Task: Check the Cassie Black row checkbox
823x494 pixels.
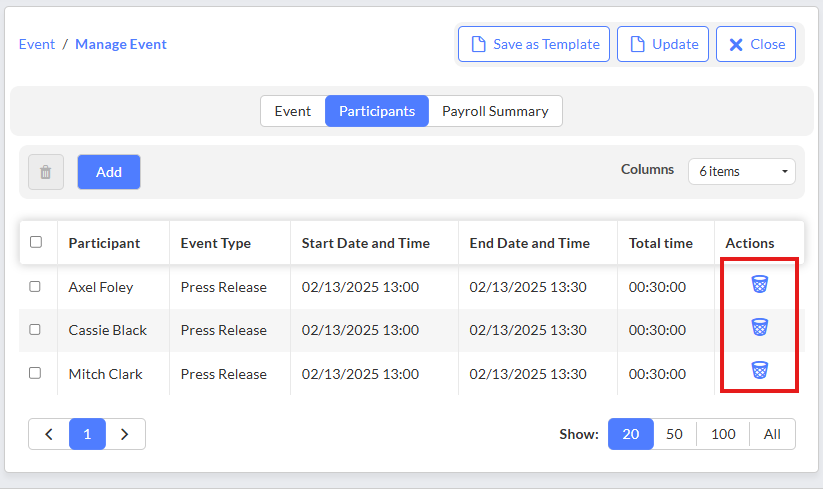Action: point(35,330)
